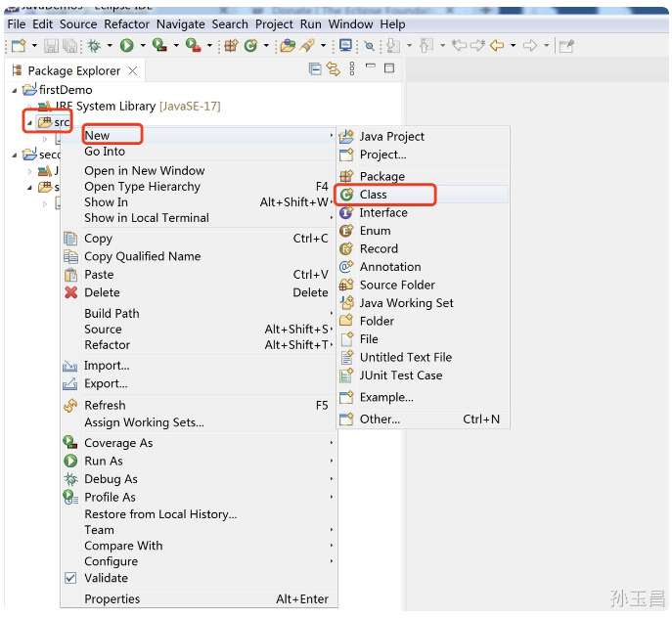Screen dimensions: 672x618
Task: Select Go Into in context menu
Action: pos(199,152)
